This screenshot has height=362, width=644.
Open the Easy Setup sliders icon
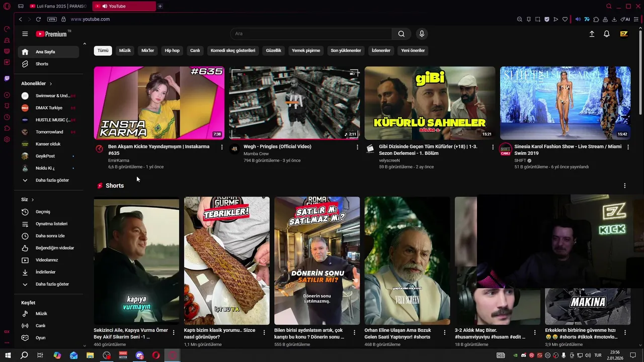pyautogui.click(x=636, y=19)
